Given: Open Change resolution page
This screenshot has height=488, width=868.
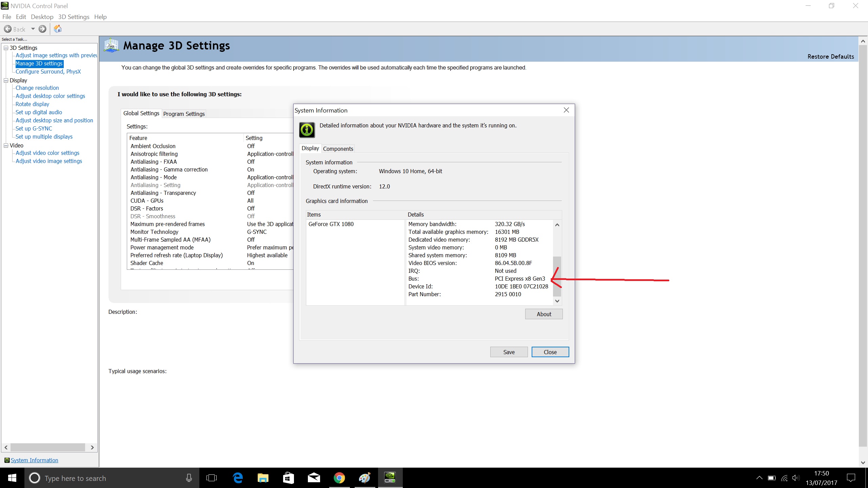Looking at the screenshot, I should click(37, 88).
